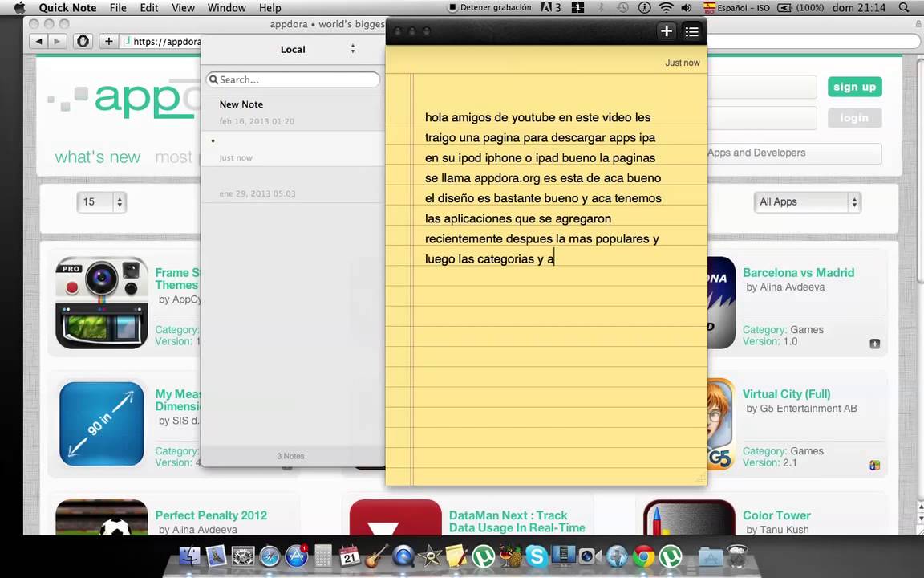Open GarageBand from the Dock
Viewport: 924px width, 578px height.
tap(376, 556)
